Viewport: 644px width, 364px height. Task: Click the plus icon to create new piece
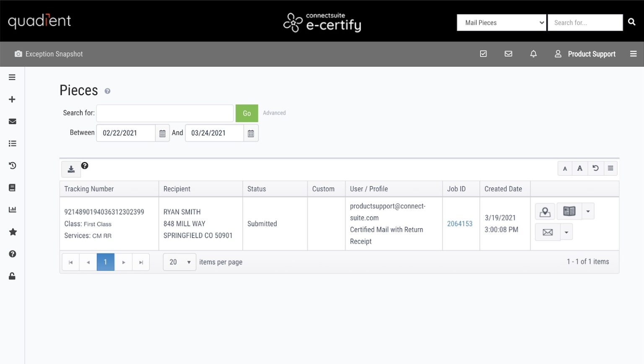12,99
